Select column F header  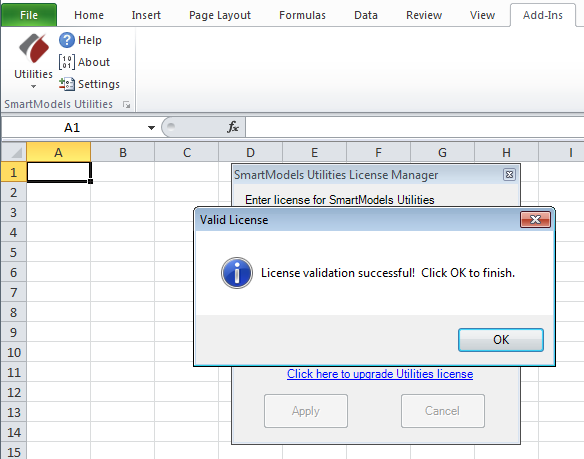point(378,152)
